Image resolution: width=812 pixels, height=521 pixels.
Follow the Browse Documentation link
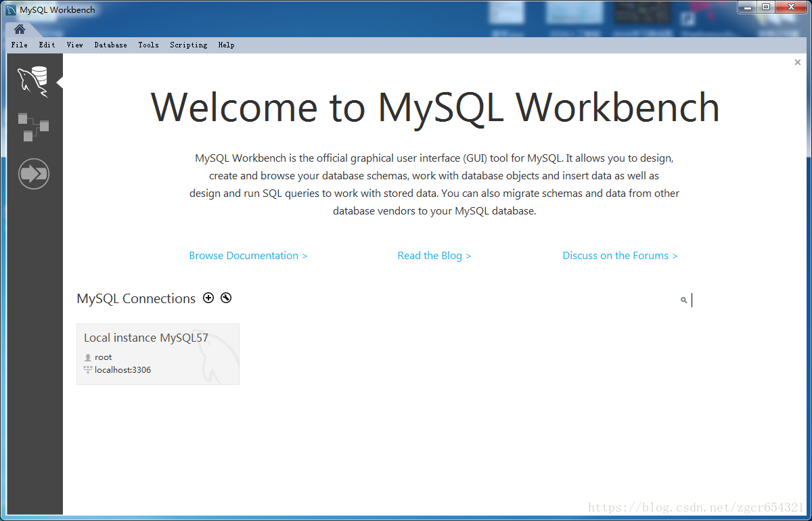(x=248, y=256)
